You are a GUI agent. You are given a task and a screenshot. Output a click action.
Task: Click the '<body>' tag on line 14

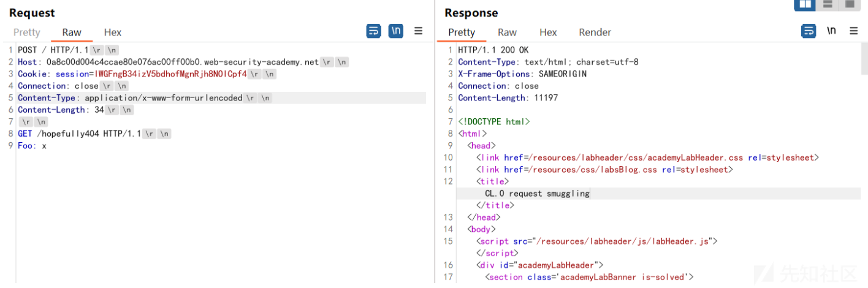click(x=481, y=229)
